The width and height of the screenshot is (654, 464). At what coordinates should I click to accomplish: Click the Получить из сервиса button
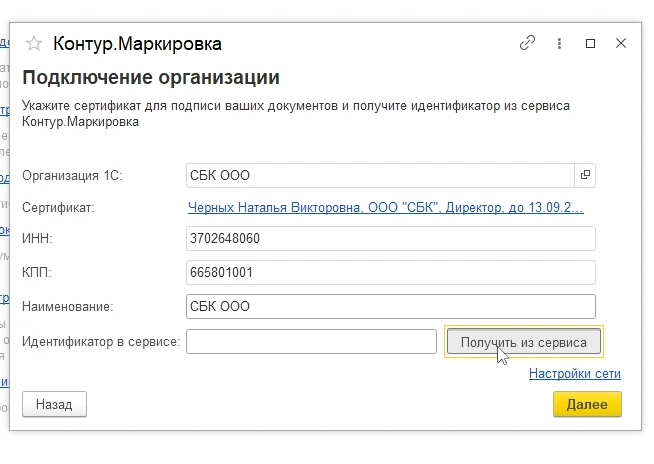[x=524, y=342]
